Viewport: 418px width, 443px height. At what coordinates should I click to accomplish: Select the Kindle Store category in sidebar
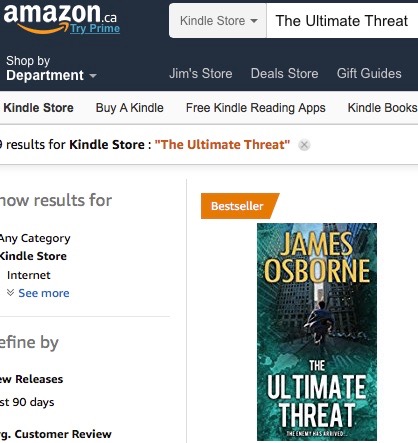tap(33, 256)
